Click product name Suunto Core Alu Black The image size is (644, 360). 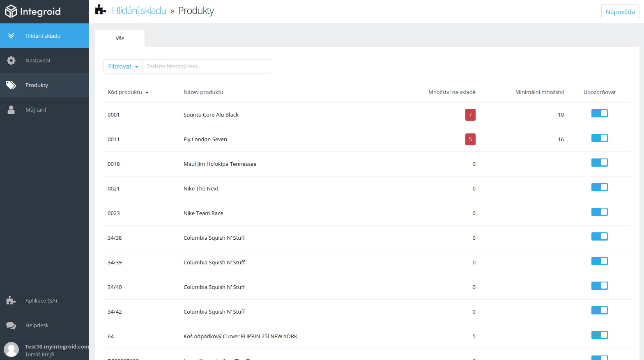click(x=211, y=115)
